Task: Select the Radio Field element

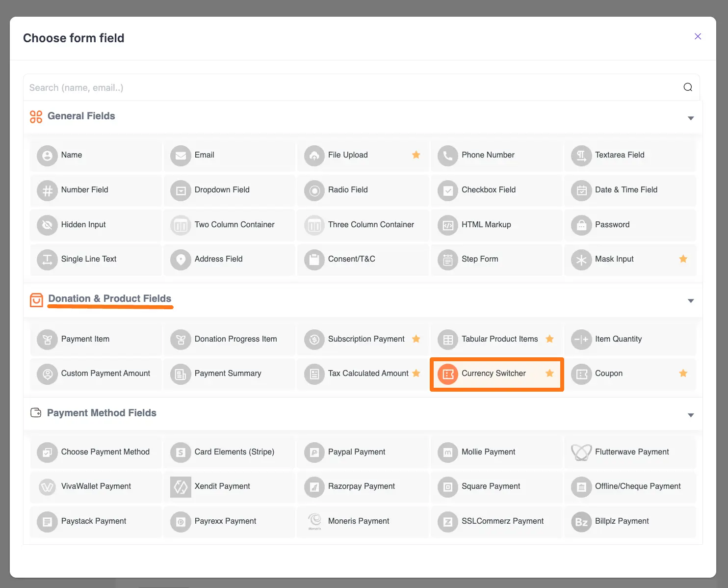Action: (x=348, y=190)
